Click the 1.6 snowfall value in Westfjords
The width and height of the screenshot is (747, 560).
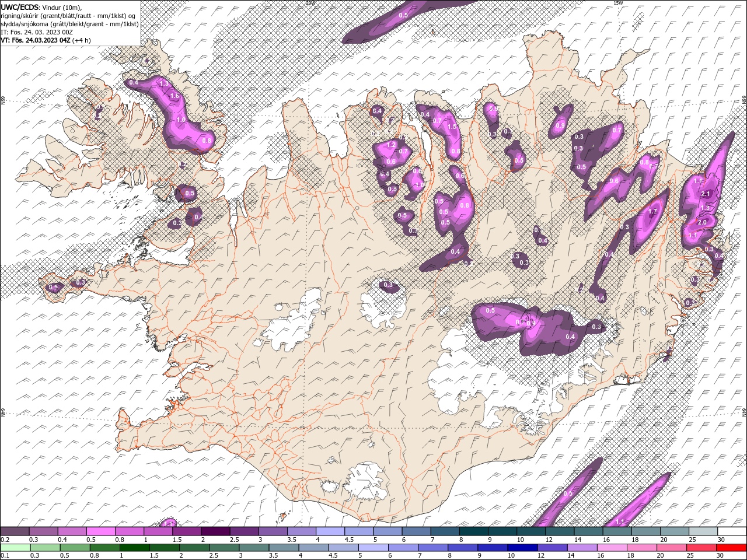pyautogui.click(x=174, y=96)
